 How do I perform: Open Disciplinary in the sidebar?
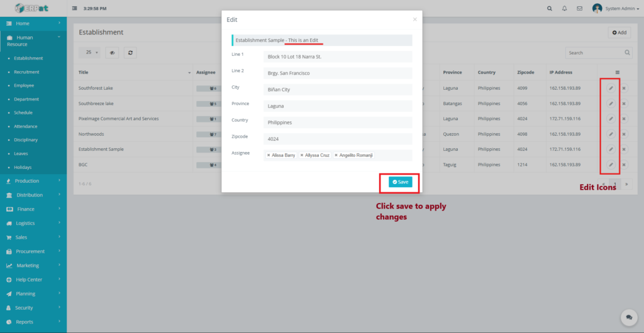tap(26, 140)
